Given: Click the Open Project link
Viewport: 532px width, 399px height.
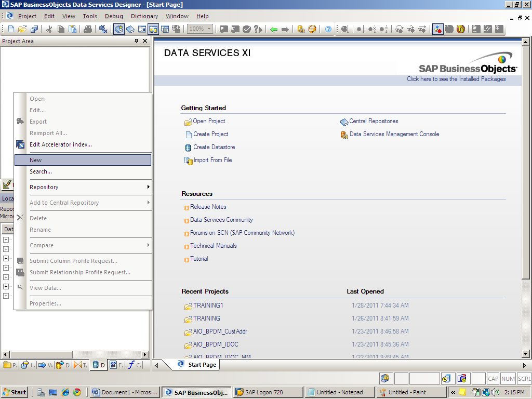Looking at the screenshot, I should pos(209,121).
